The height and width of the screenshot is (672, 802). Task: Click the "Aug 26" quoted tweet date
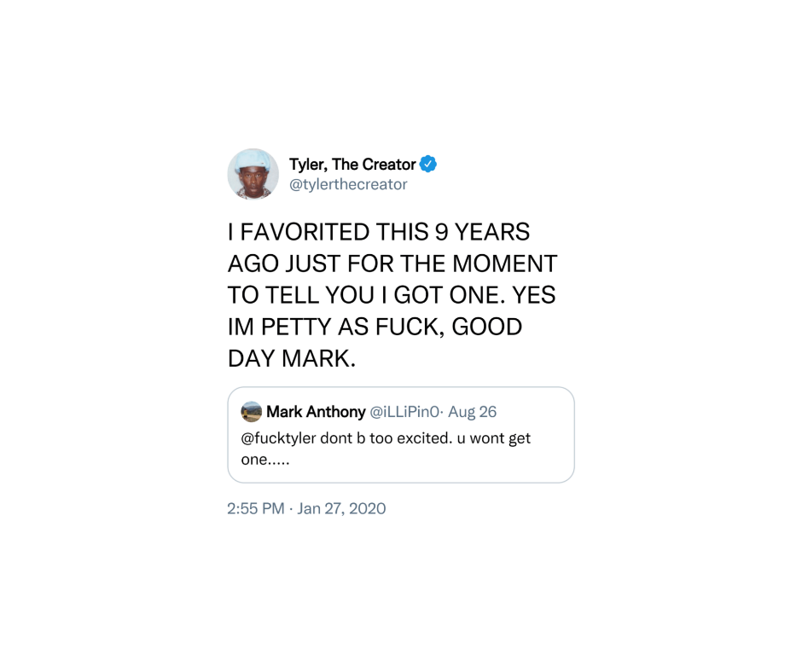click(x=472, y=412)
